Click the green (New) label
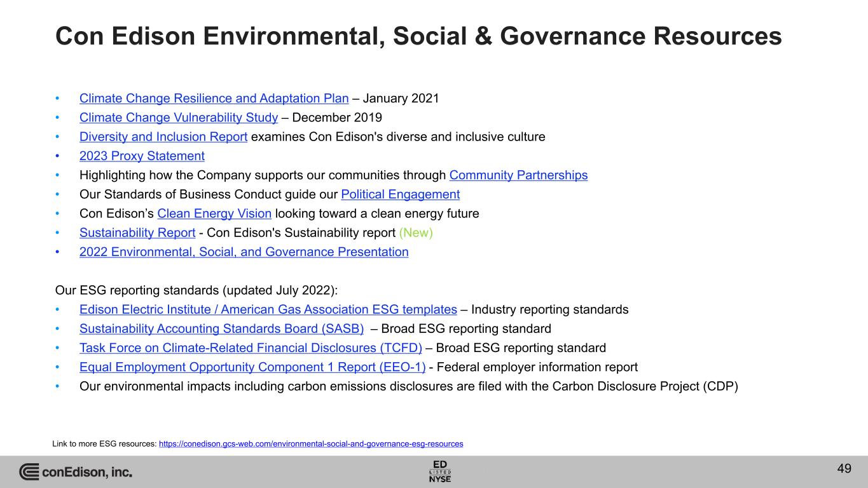This screenshot has height=488, width=868. (416, 233)
